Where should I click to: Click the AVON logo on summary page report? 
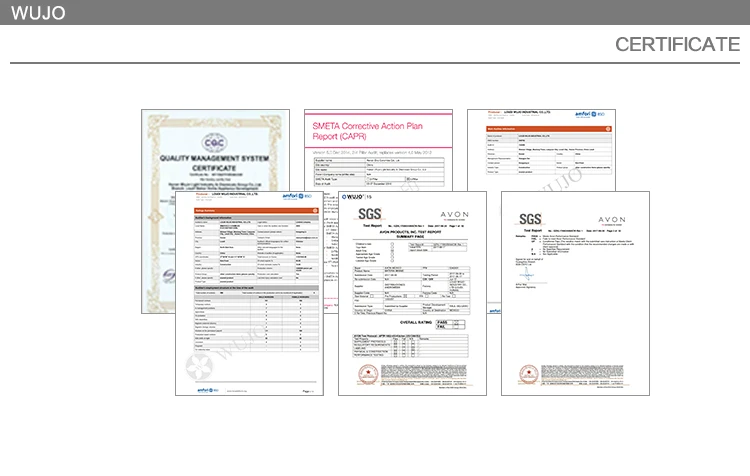pos(454,215)
